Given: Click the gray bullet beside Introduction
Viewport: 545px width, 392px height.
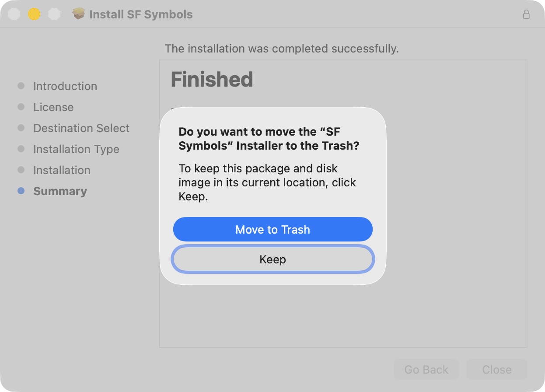Looking at the screenshot, I should [21, 86].
